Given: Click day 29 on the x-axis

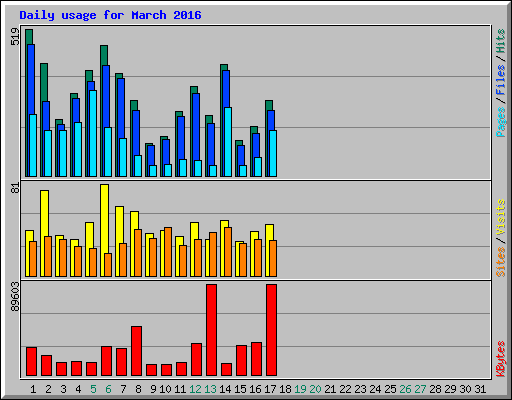Looking at the screenshot, I should tap(450, 389).
